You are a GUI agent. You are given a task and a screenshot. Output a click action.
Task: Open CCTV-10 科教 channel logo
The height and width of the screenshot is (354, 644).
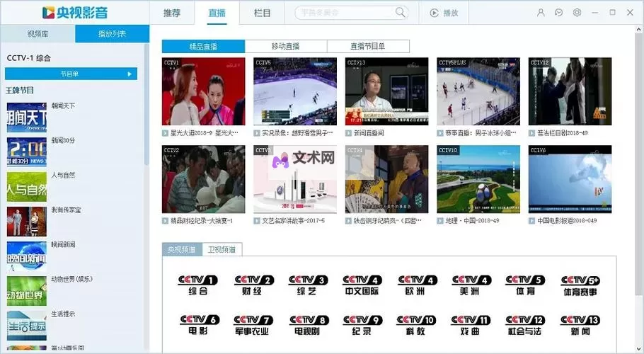point(416,325)
